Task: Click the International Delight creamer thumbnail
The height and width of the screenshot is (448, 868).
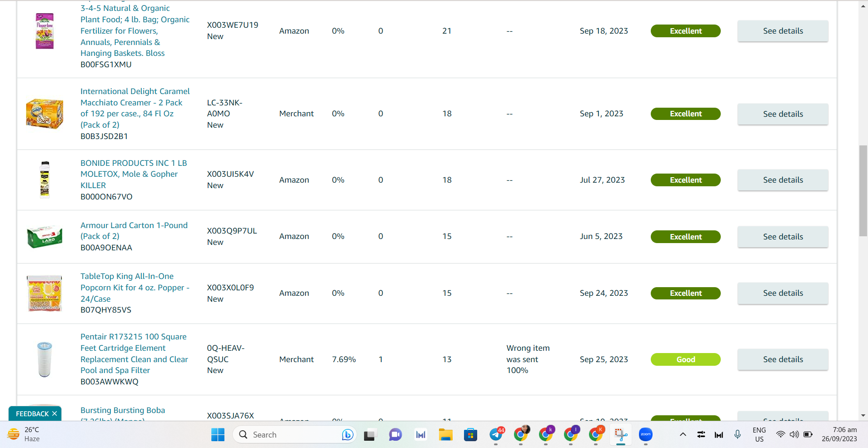Action: pyautogui.click(x=45, y=114)
